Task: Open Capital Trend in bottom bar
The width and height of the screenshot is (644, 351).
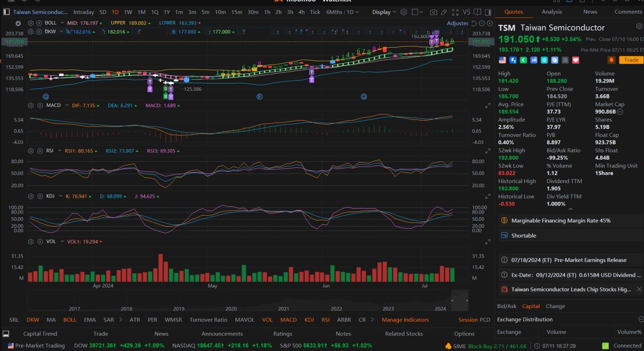Action: (x=40, y=334)
